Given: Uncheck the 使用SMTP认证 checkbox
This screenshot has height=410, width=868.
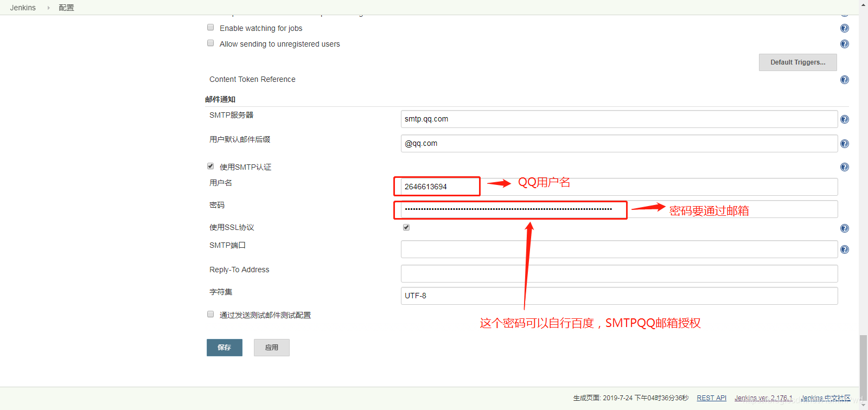Looking at the screenshot, I should point(210,166).
